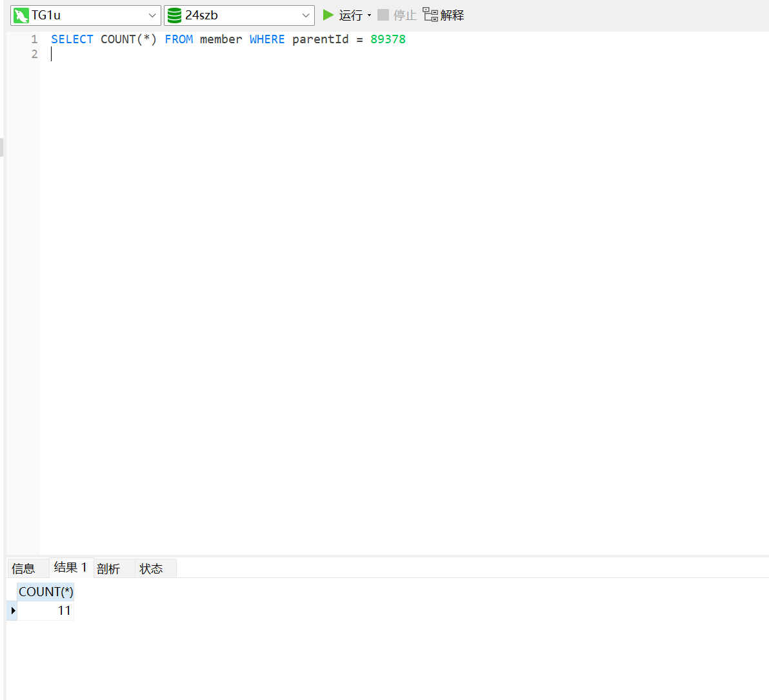
Task: Select the result cell with value 11
Action: [x=46, y=611]
